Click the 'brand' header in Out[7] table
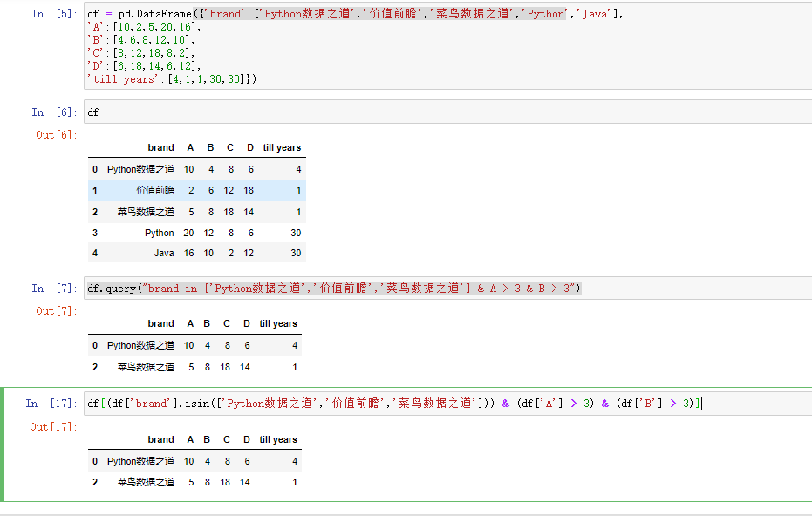 point(160,323)
